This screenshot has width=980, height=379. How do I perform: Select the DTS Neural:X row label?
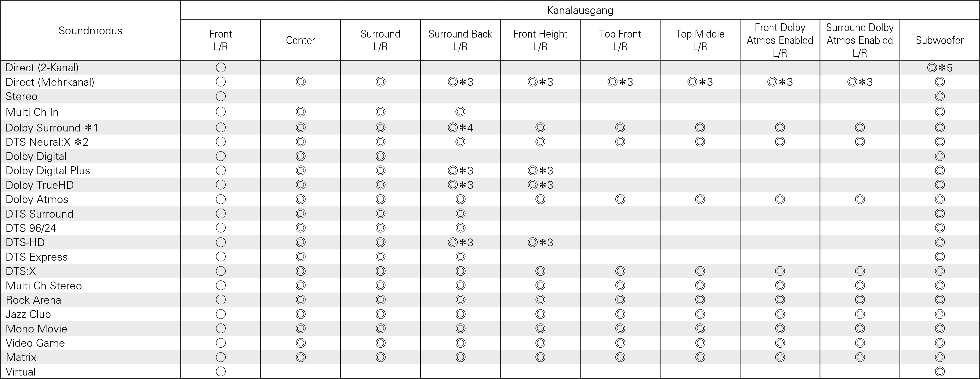tap(47, 142)
